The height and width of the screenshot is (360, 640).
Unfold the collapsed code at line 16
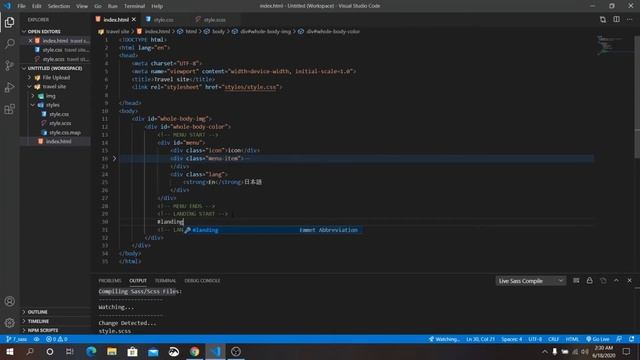(114, 158)
